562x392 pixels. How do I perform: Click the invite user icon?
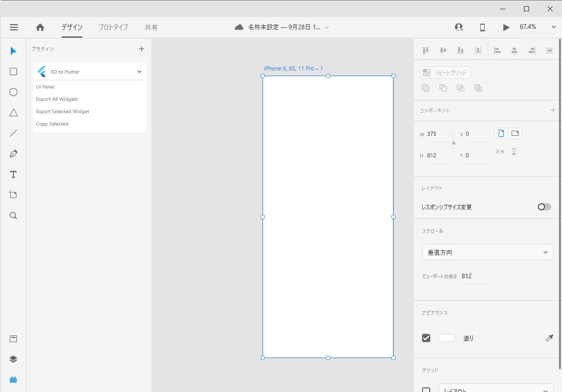click(x=459, y=27)
